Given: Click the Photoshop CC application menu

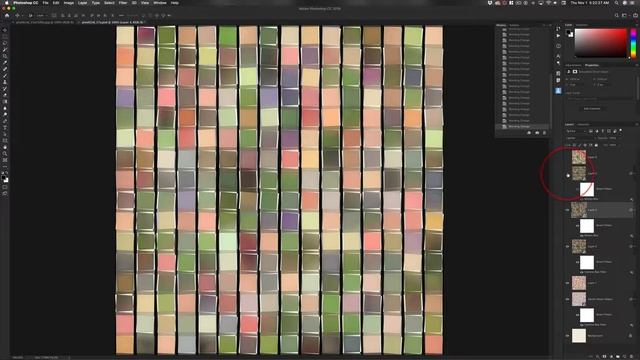Looking at the screenshot, I should pos(25,3).
